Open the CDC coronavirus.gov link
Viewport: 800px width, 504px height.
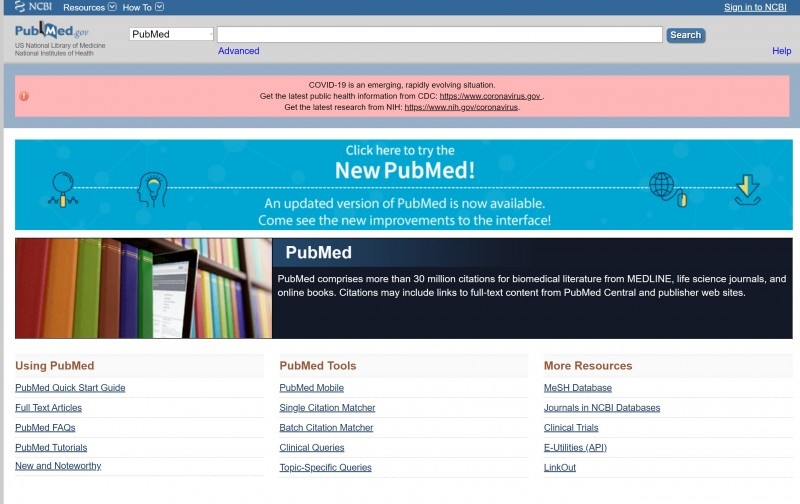tap(490, 96)
